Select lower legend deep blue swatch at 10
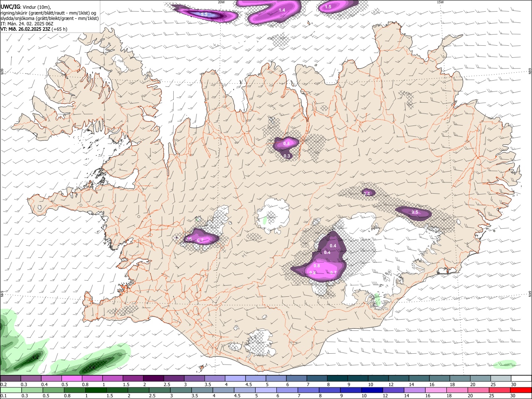The image size is (532, 399). (x=372, y=390)
